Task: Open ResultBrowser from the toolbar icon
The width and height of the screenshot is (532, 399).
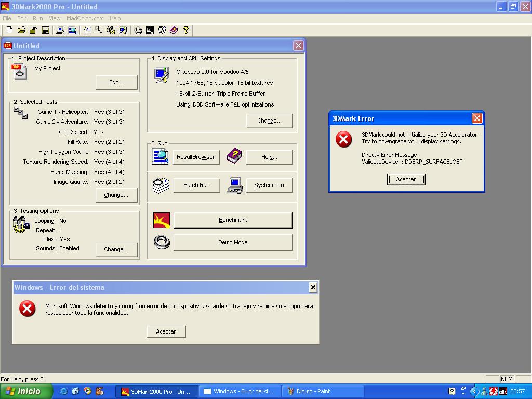Action: [72, 30]
